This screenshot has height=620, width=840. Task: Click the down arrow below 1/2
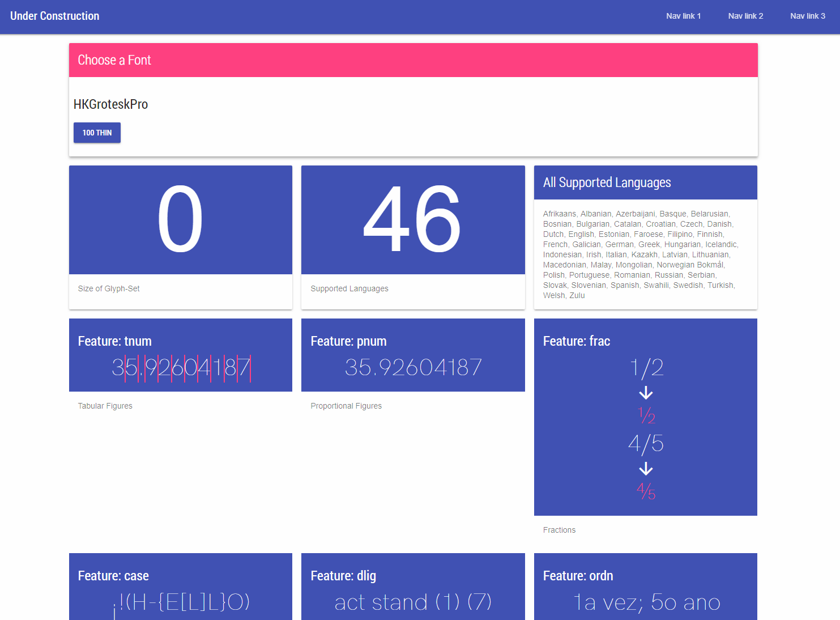pos(646,393)
